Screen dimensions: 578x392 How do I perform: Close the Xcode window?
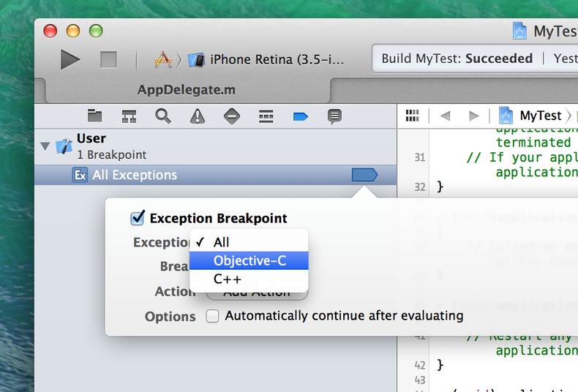click(x=50, y=31)
